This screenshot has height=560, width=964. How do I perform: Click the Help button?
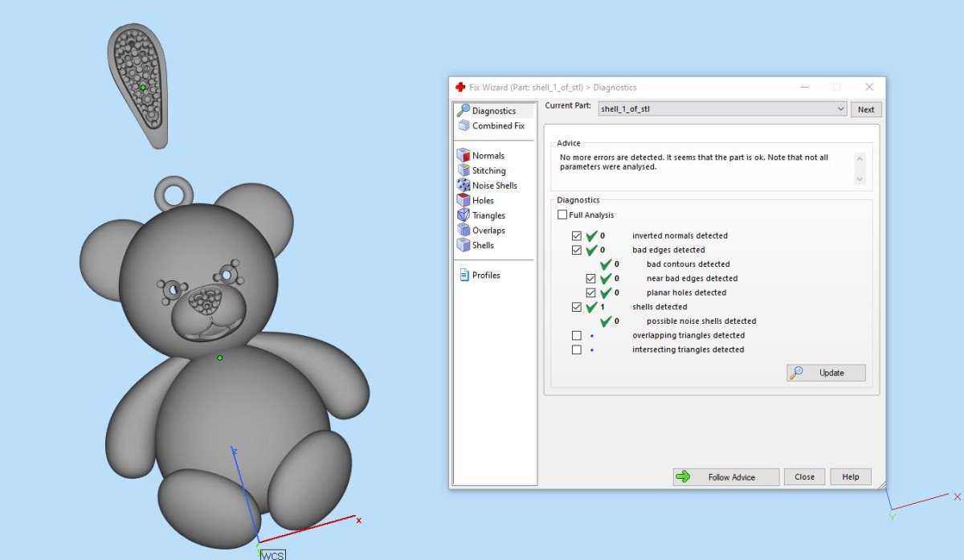coord(850,476)
